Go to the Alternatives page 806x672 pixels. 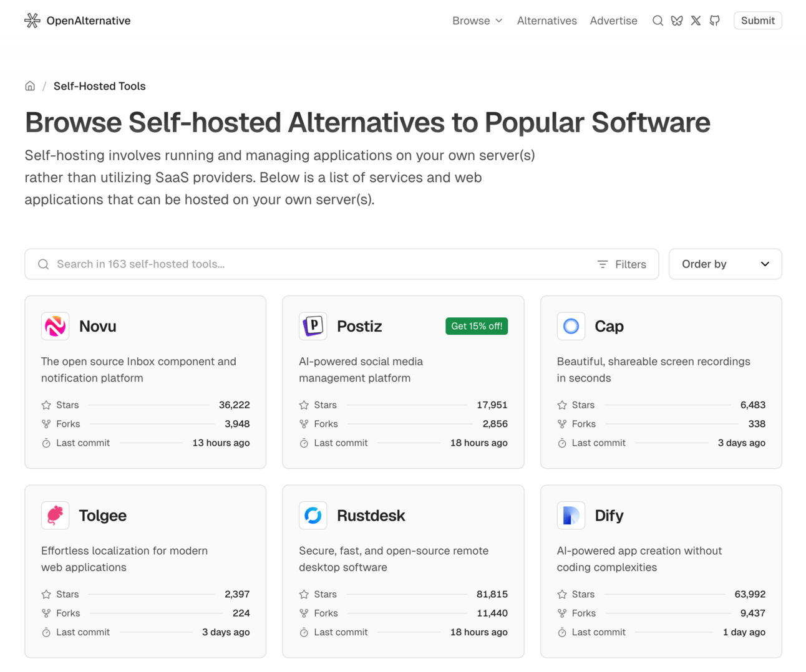click(x=547, y=21)
